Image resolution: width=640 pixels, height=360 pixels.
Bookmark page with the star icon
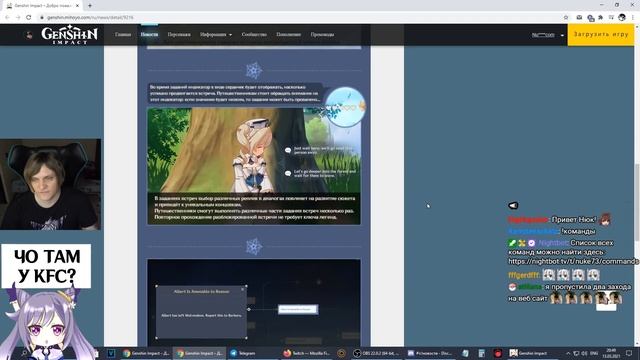pos(566,17)
